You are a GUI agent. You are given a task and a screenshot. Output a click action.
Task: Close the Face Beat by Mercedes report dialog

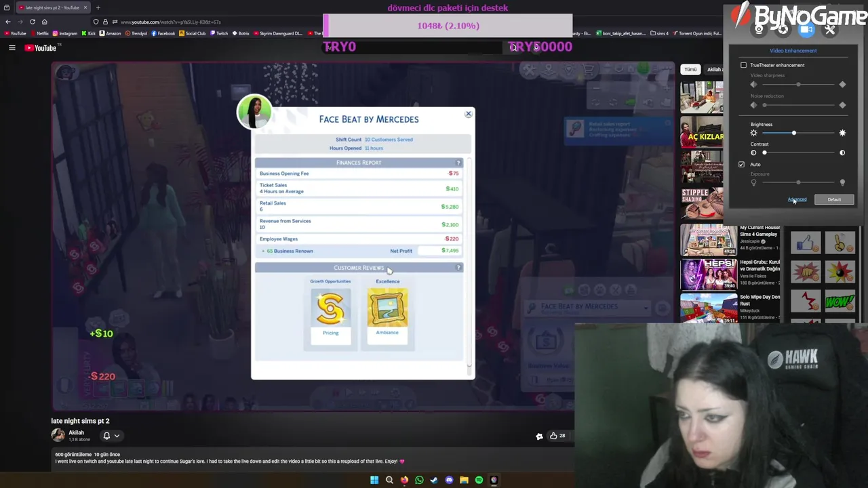tap(468, 114)
